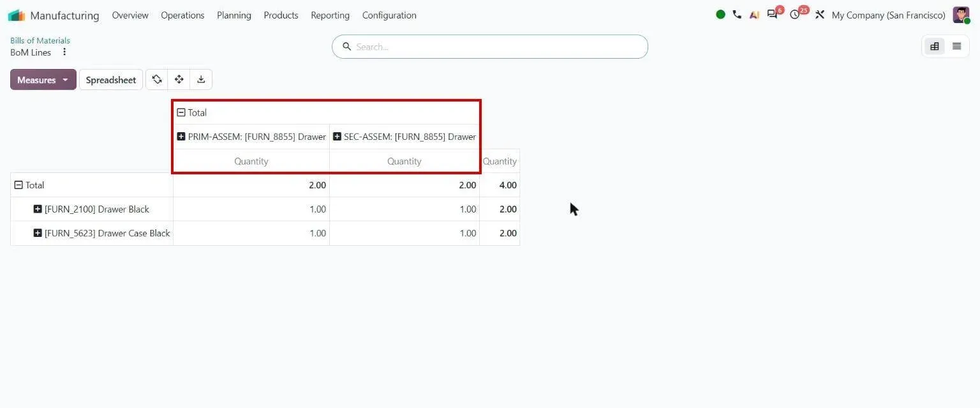Image resolution: width=980 pixels, height=408 pixels.
Task: Open the Operations menu
Action: (182, 15)
